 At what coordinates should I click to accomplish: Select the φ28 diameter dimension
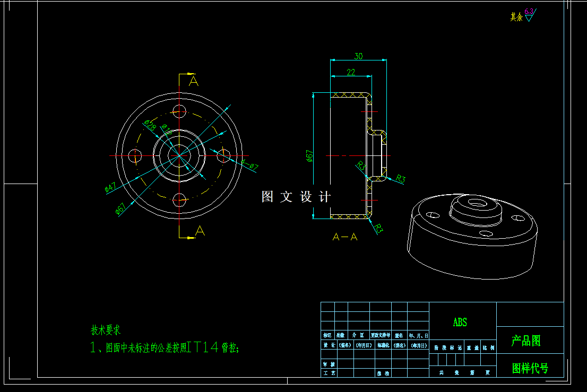tap(150, 125)
